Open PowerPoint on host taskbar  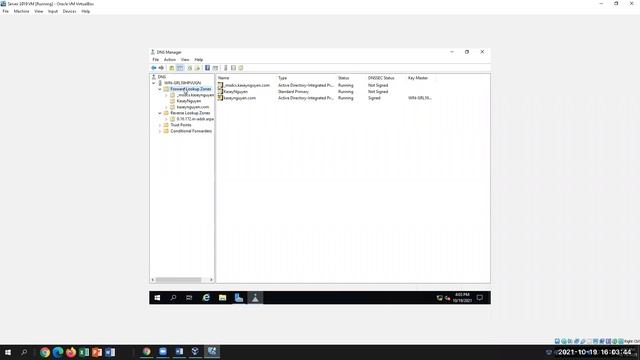click(x=97, y=352)
